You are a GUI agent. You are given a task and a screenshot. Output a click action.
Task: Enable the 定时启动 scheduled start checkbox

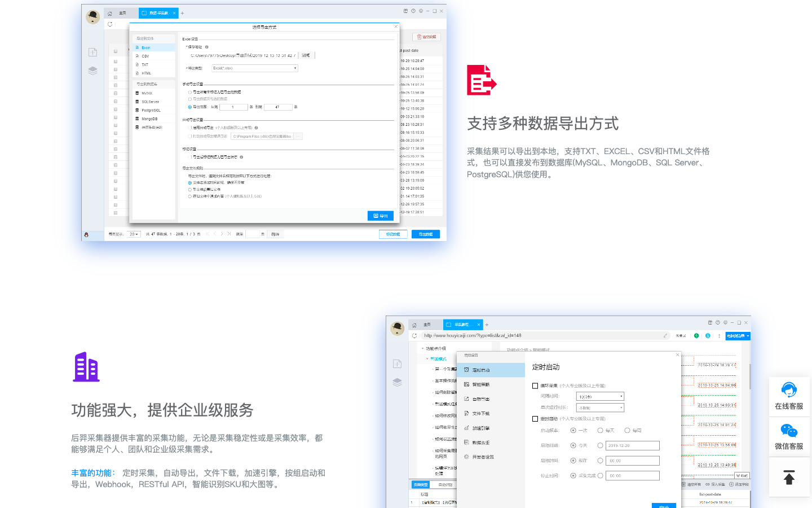[535, 419]
